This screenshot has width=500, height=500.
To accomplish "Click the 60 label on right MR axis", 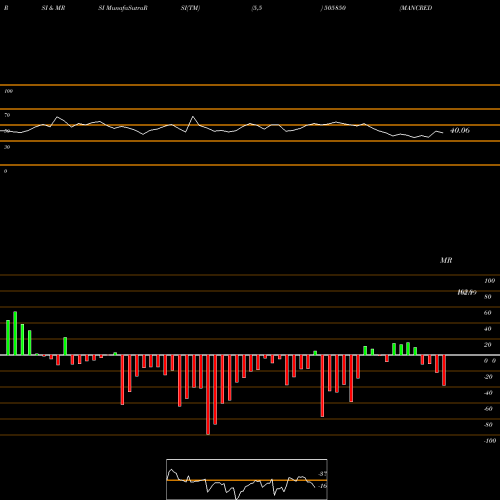I will click(488, 313).
